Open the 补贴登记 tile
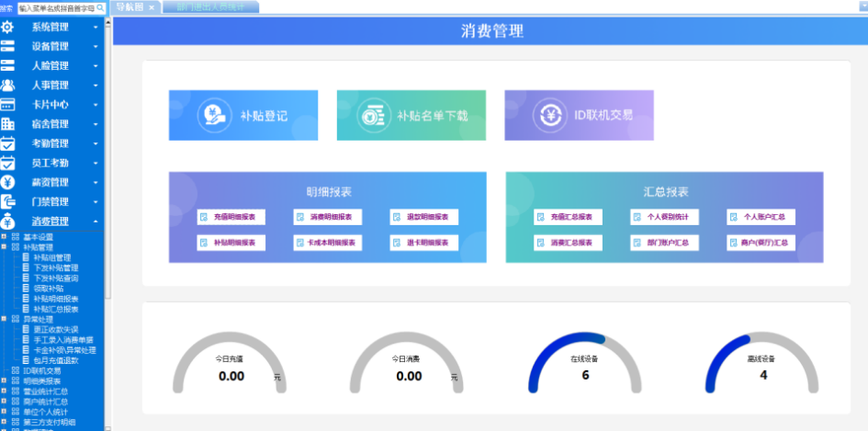 click(243, 116)
